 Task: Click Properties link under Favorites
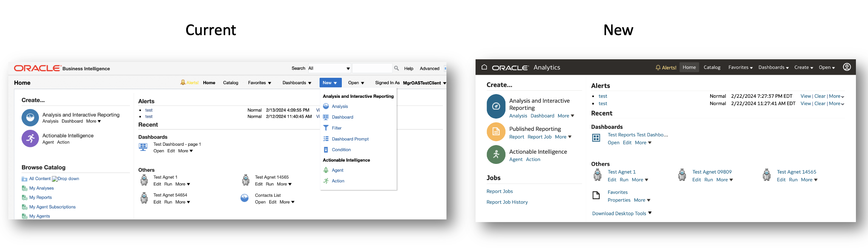pyautogui.click(x=619, y=200)
